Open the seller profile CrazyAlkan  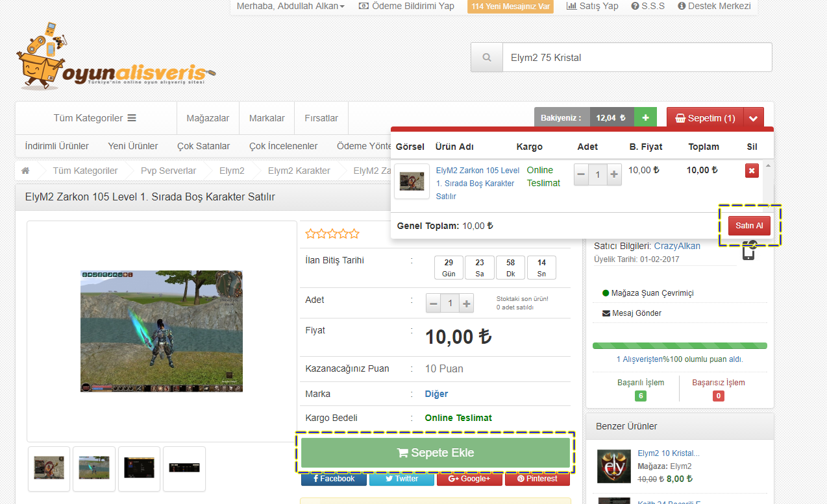pyautogui.click(x=677, y=246)
